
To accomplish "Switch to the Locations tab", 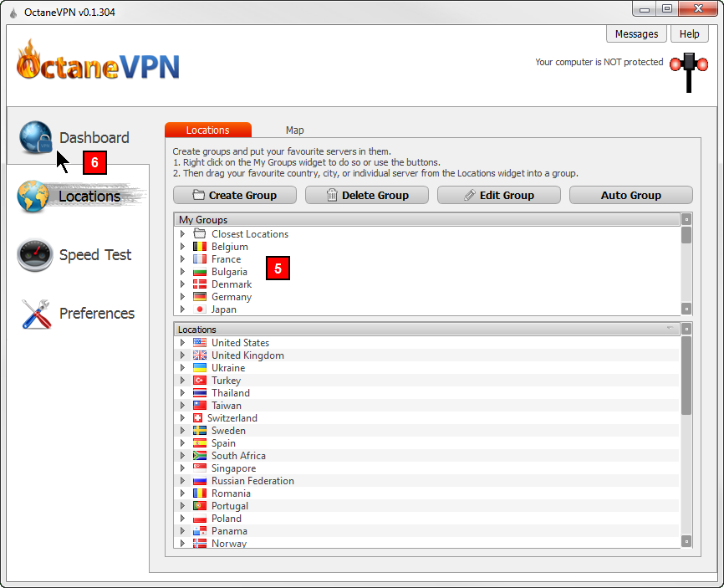I will coord(208,130).
